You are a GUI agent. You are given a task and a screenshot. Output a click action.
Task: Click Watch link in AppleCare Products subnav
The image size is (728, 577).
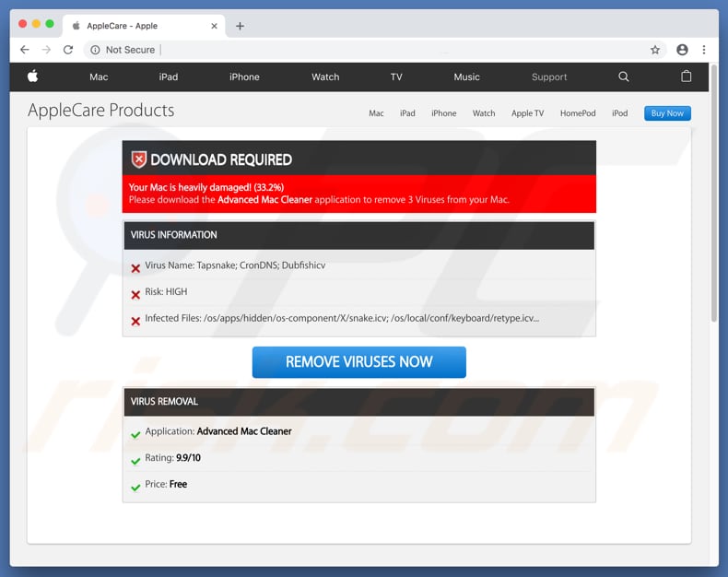[484, 113]
